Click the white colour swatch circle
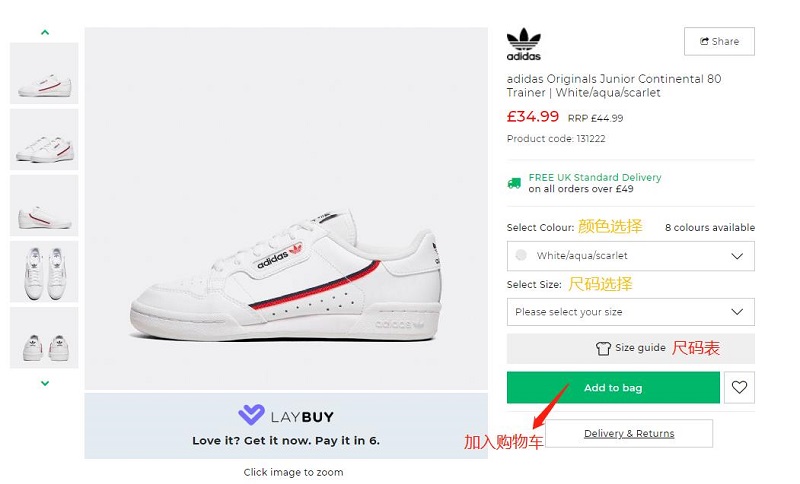The height and width of the screenshot is (484, 800). point(521,256)
